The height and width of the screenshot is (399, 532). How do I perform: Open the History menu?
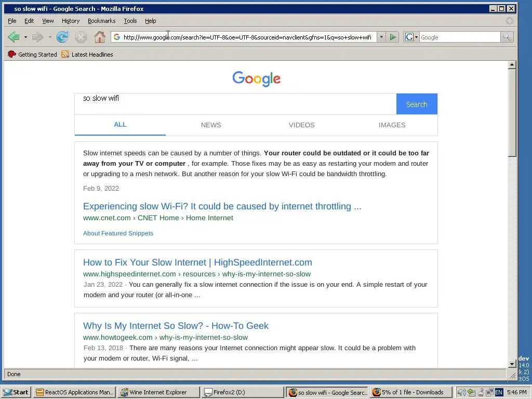coord(71,21)
